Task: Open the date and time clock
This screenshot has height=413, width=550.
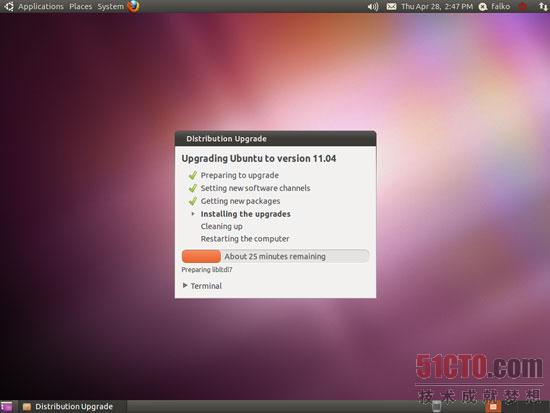Action: 437,7
